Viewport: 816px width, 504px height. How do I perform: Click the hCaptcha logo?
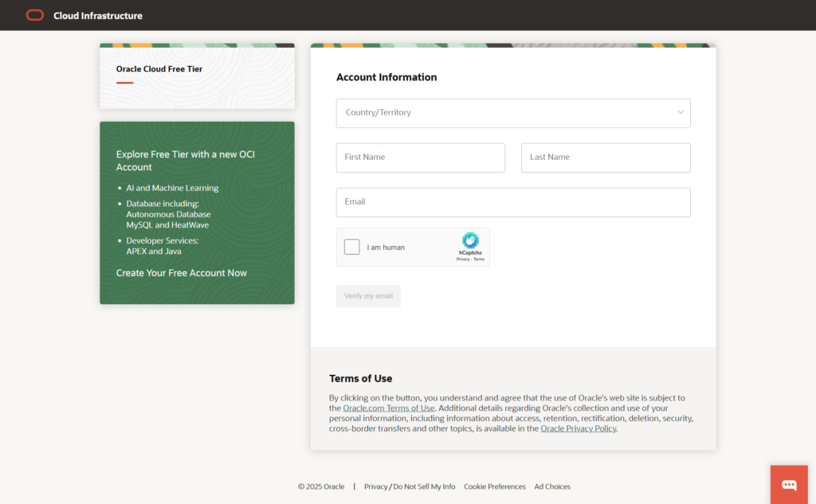tap(470, 240)
